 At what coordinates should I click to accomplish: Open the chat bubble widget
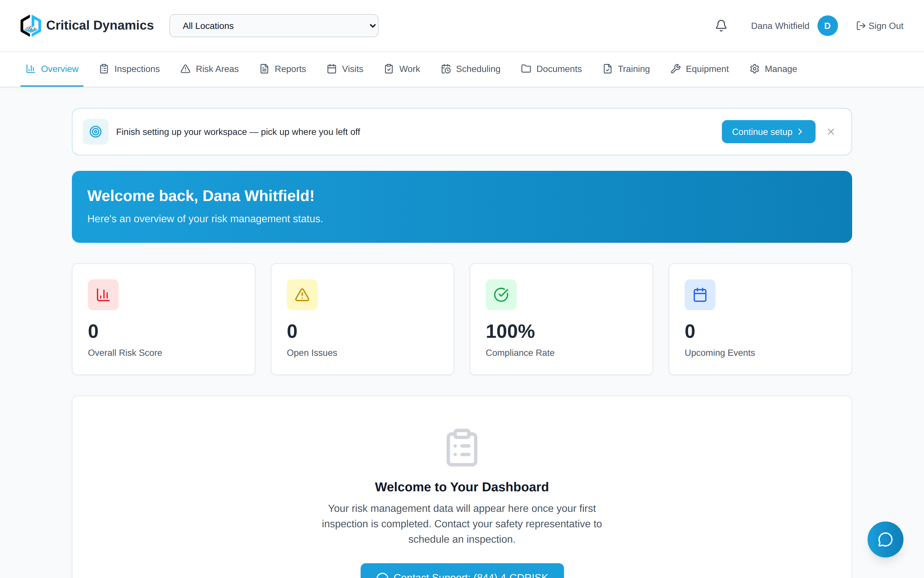pos(885,539)
